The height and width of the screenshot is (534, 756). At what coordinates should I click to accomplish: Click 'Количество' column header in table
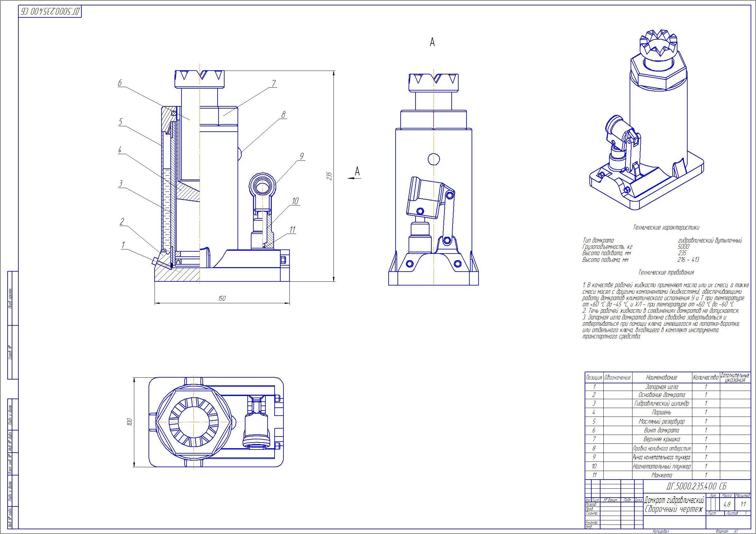[x=706, y=378]
